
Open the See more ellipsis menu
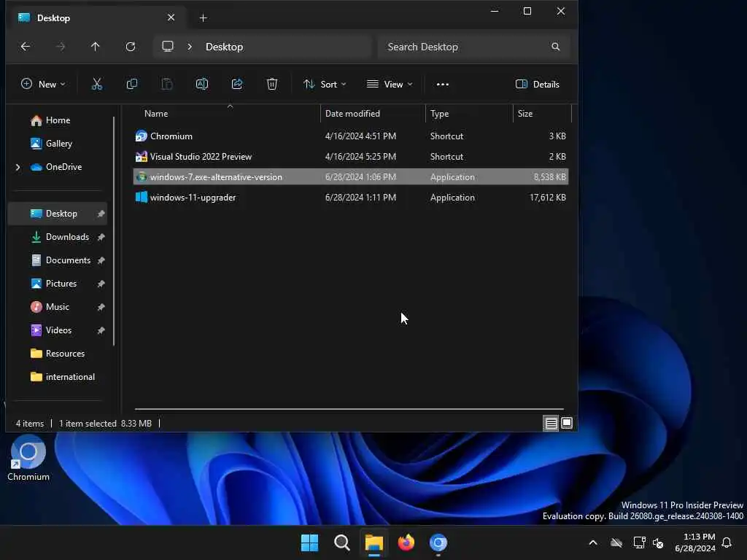[443, 85]
